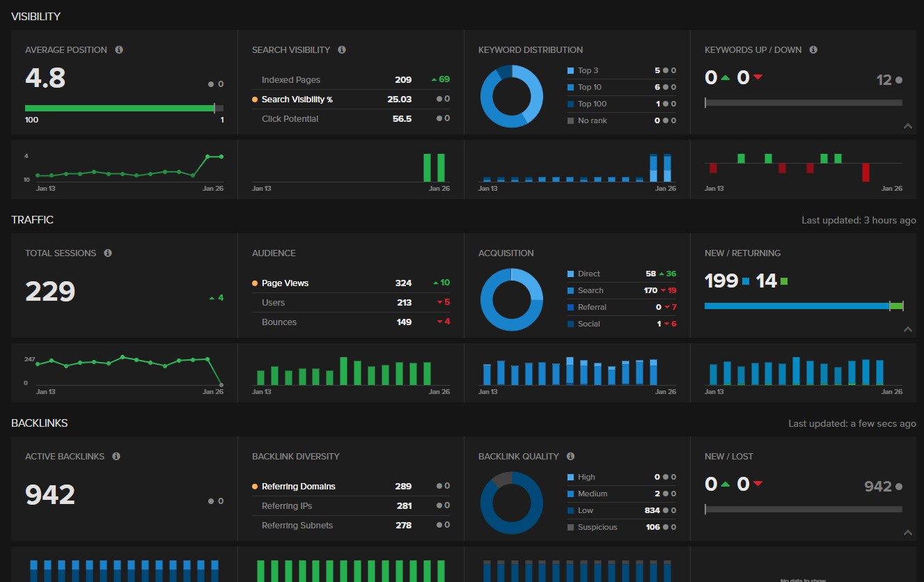Image resolution: width=924 pixels, height=582 pixels.
Task: Click the Backlink Quality info icon
Action: tap(570, 456)
